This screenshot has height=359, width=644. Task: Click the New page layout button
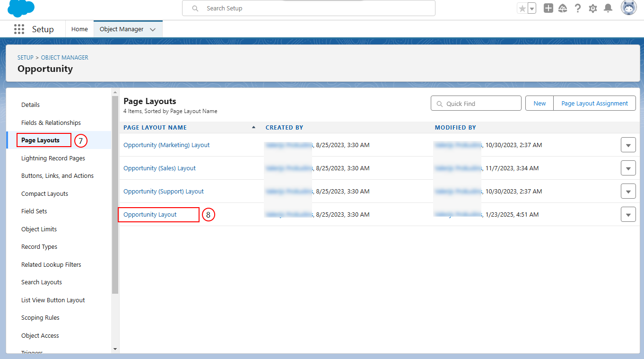click(x=540, y=104)
